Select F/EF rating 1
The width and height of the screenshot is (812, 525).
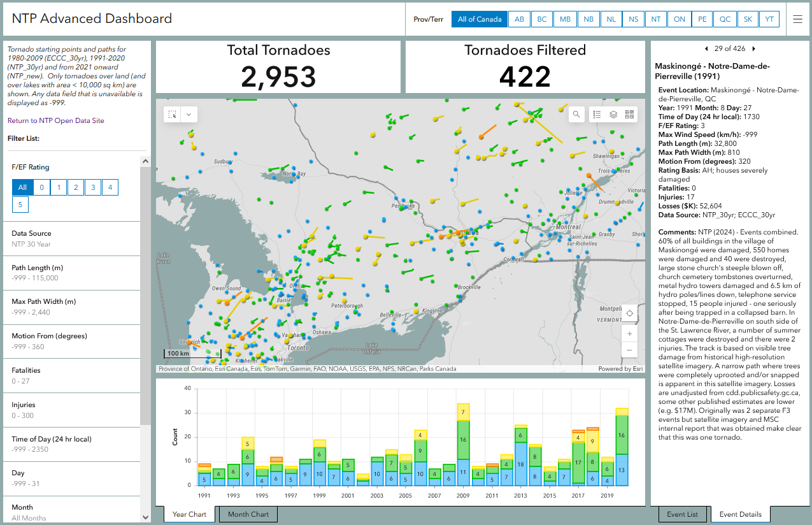[59, 187]
